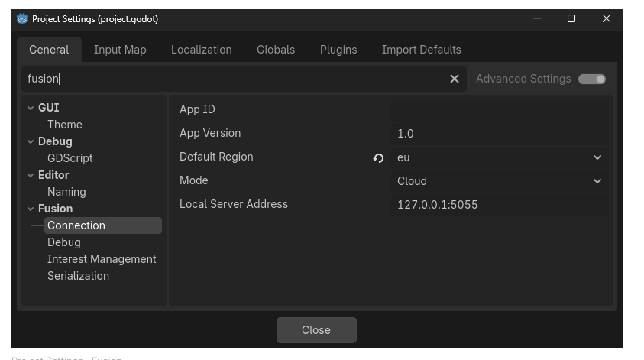The width and height of the screenshot is (644, 360).
Task: Click the Godot logo in title bar
Action: coord(22,19)
